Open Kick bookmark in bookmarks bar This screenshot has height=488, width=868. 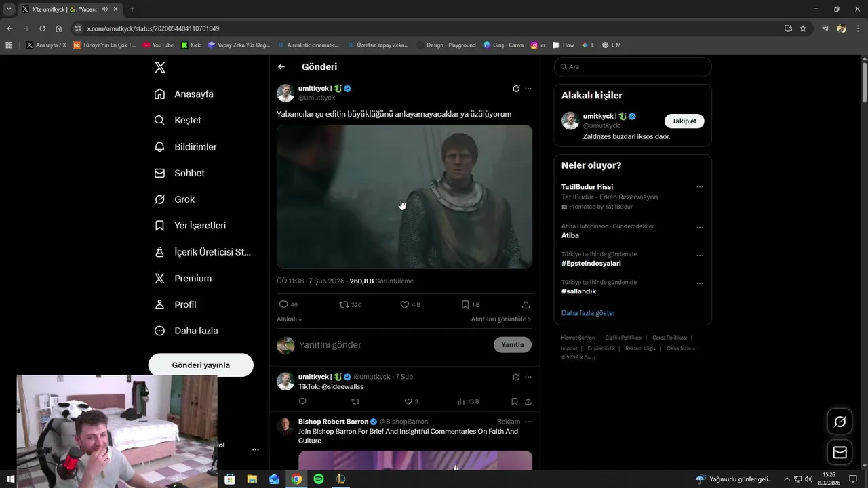click(x=191, y=45)
